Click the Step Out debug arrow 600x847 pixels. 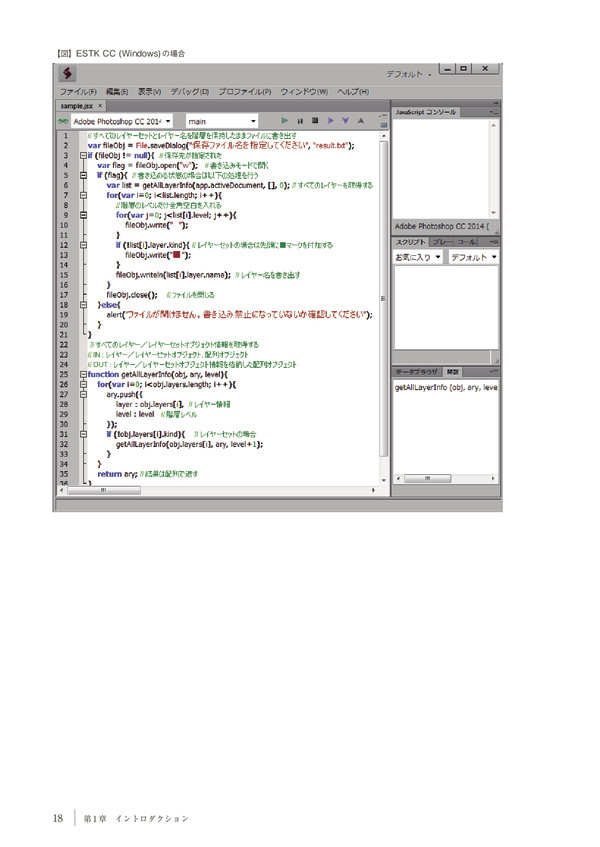[361, 120]
